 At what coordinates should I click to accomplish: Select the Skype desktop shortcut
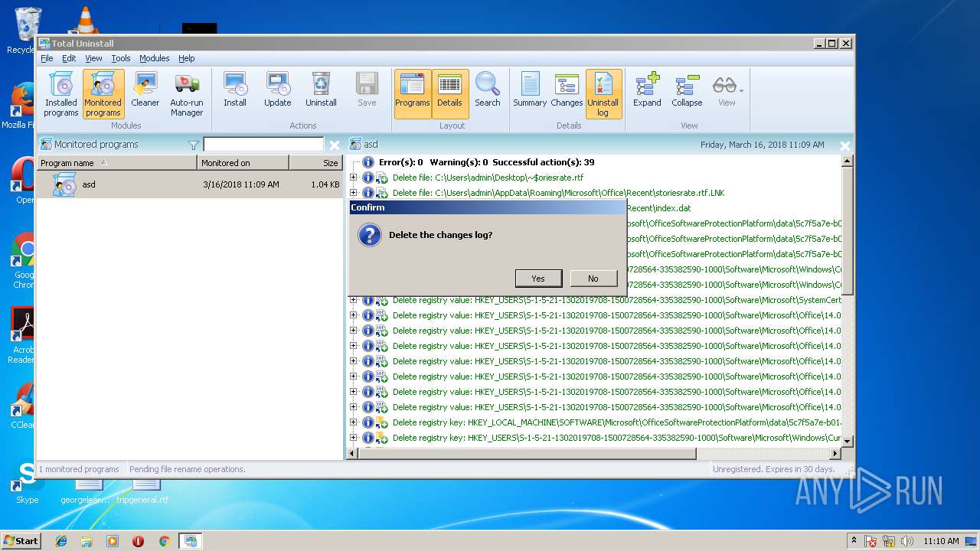click(x=27, y=482)
